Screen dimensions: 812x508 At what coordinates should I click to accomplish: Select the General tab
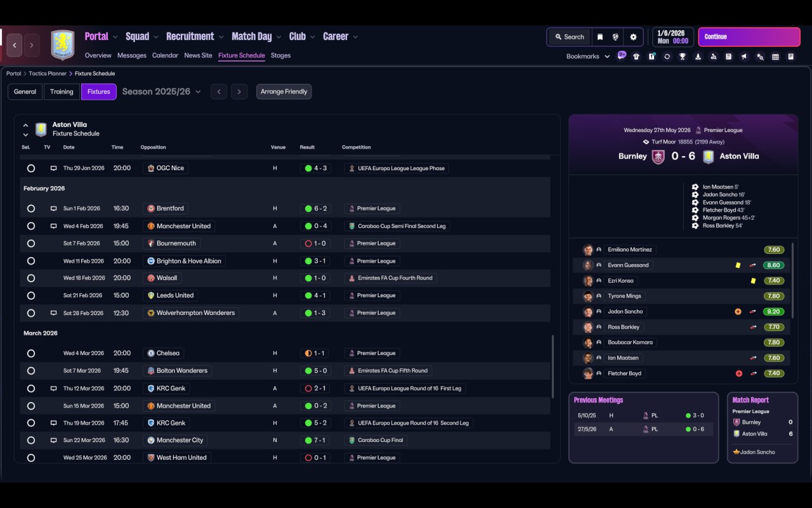coord(25,91)
